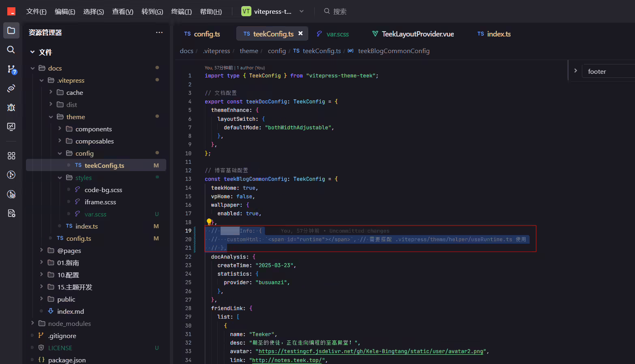Viewport: 635px width, 364px height.
Task: Expand the find widget replace chevron
Action: point(575,71)
